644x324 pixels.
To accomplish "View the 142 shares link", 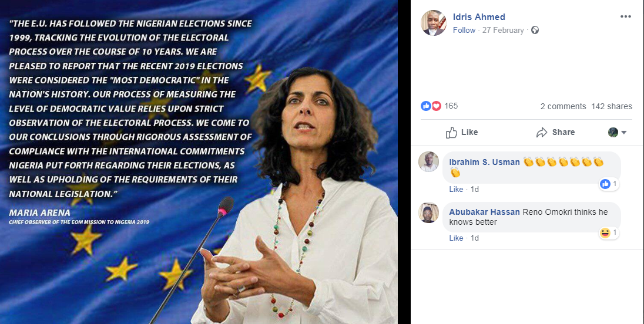I will point(612,106).
